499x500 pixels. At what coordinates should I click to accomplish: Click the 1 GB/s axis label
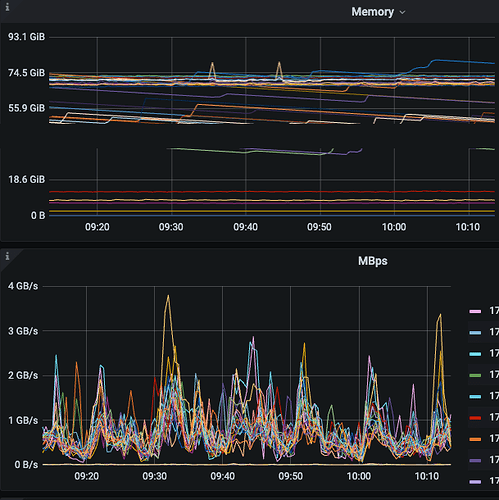pyautogui.click(x=23, y=420)
